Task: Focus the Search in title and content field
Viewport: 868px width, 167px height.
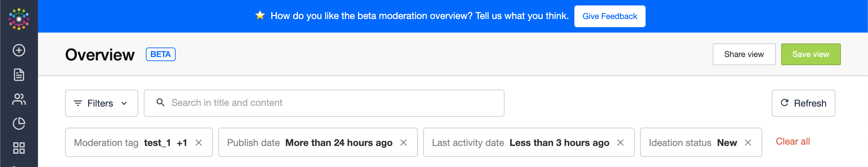Action: click(324, 103)
